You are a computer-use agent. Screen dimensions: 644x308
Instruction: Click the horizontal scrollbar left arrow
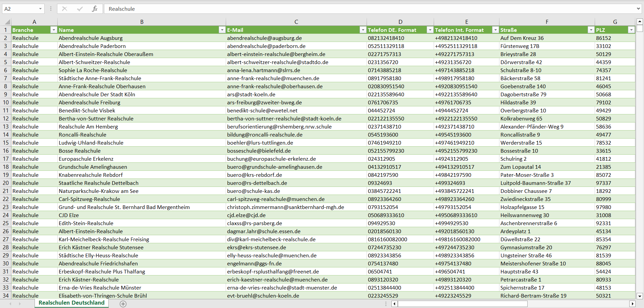pos(395,304)
